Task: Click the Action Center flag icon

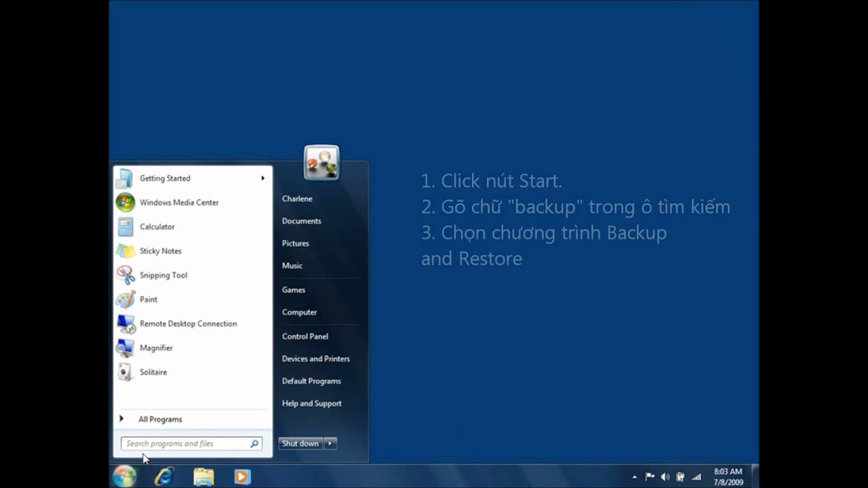Action: point(650,476)
